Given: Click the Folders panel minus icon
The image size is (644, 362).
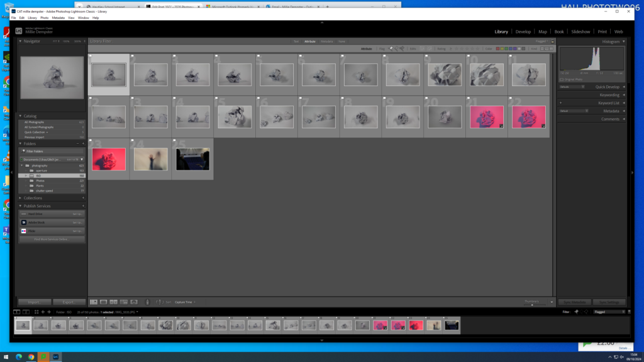Looking at the screenshot, I should (77, 144).
